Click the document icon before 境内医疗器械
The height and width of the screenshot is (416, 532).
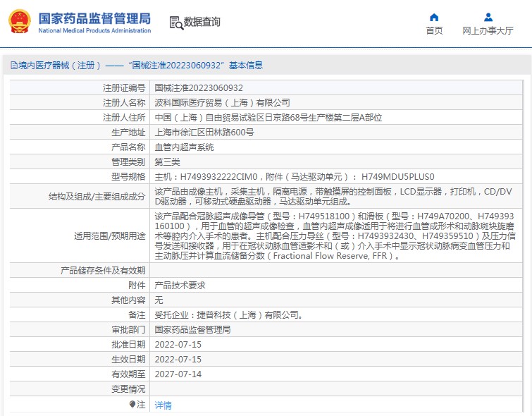tap(14, 65)
